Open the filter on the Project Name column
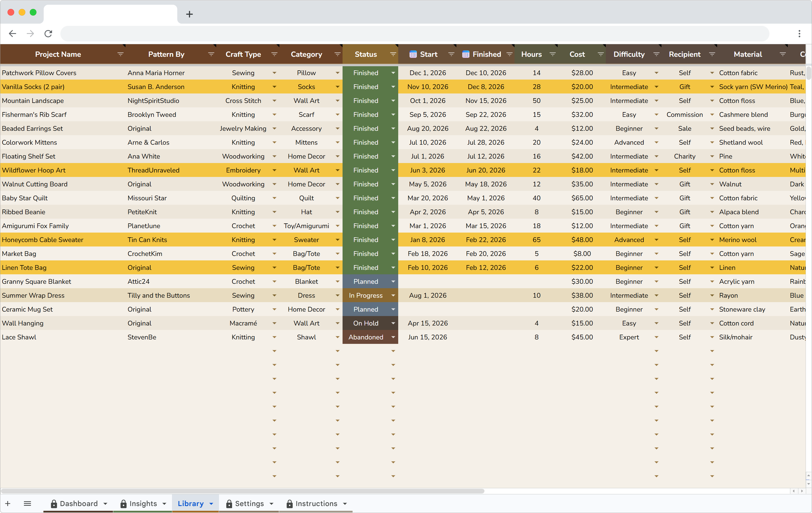This screenshot has width=812, height=513. coord(120,54)
